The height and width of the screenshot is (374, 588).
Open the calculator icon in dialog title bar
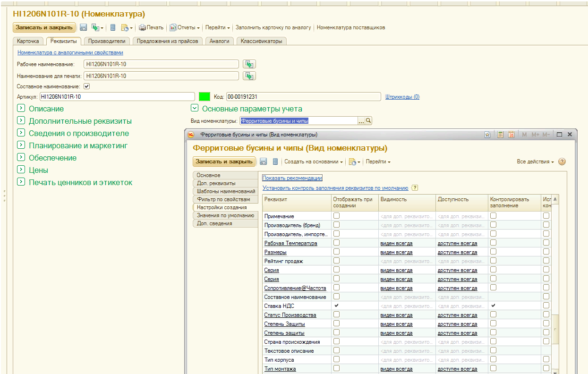(500, 135)
